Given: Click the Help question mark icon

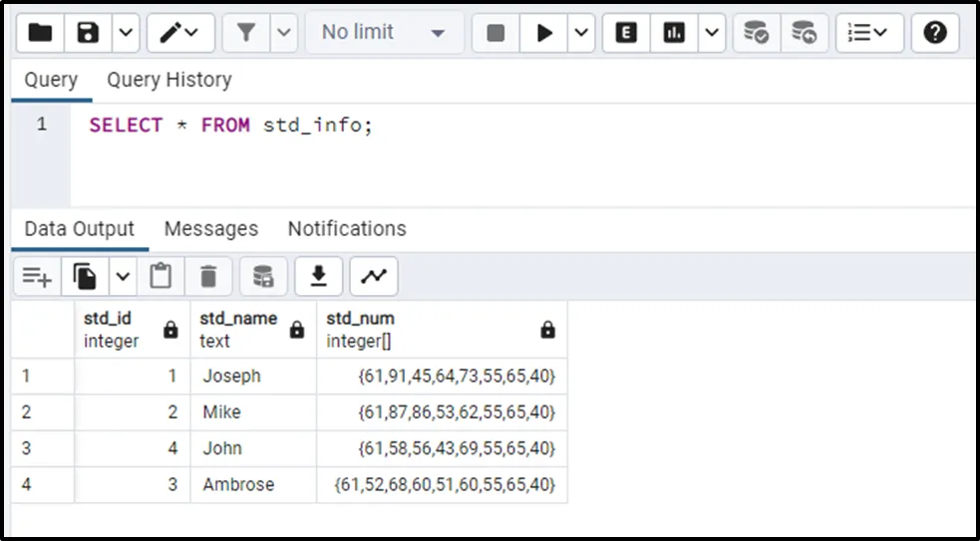Looking at the screenshot, I should pos(934,33).
